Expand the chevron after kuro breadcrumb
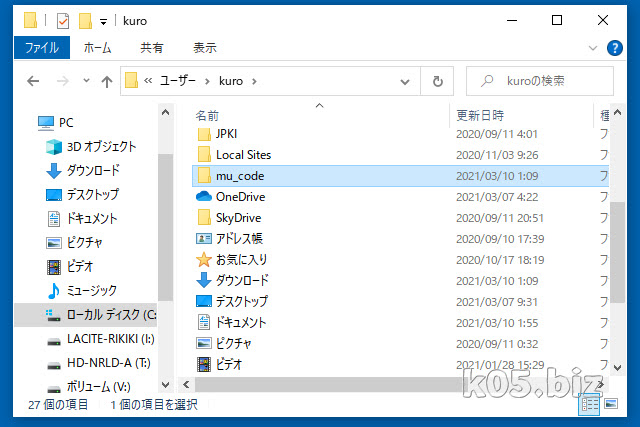Viewport: 640px width, 427px height. 254,81
